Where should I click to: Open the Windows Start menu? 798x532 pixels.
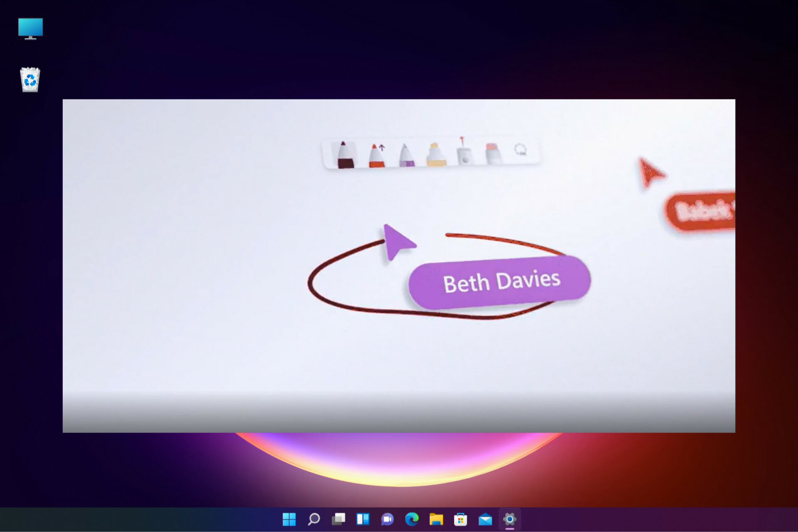289,519
